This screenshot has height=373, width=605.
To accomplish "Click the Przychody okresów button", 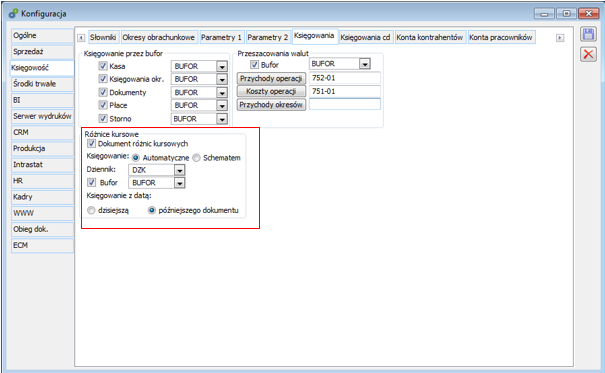I will click(271, 105).
